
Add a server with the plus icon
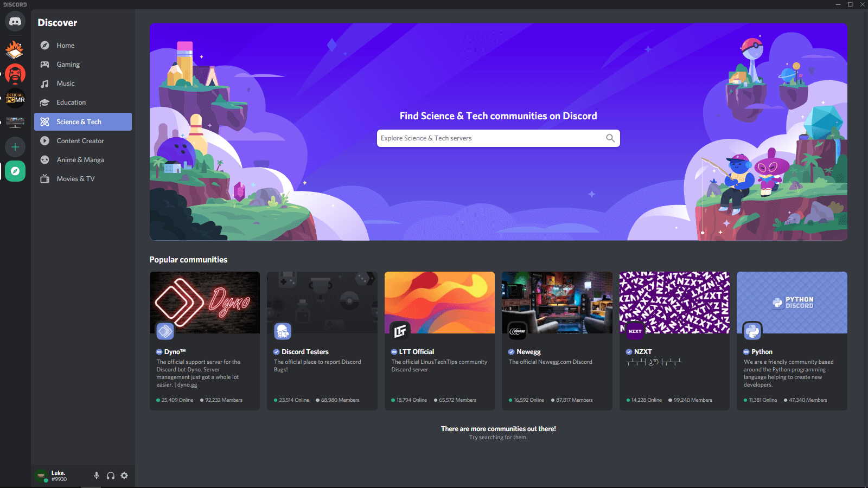(15, 146)
